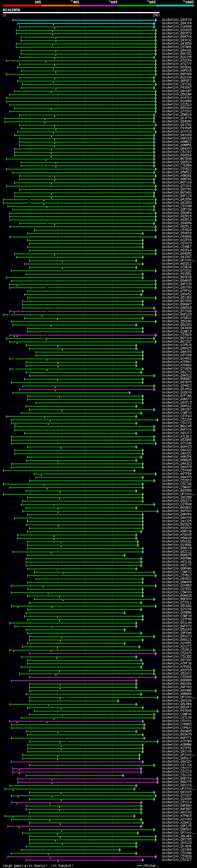Select hit label UniRef100_C6TNH1
This screenshot has width=197, height=868.
177,47
